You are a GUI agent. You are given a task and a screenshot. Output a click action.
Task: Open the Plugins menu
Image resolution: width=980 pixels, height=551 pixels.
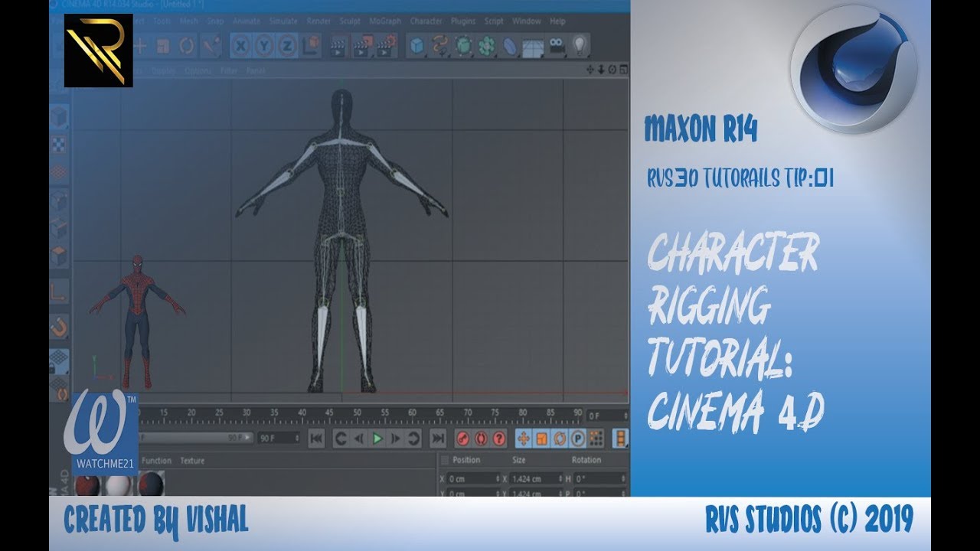[463, 21]
